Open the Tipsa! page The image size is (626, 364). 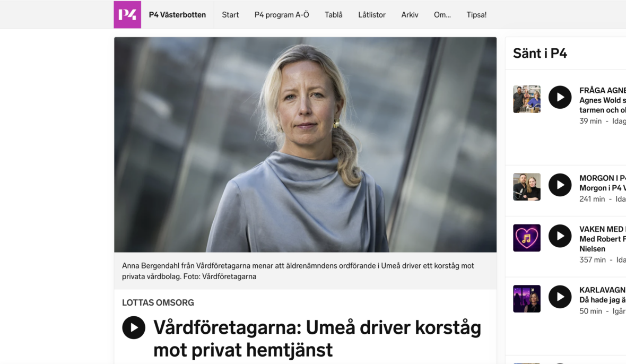(x=476, y=15)
